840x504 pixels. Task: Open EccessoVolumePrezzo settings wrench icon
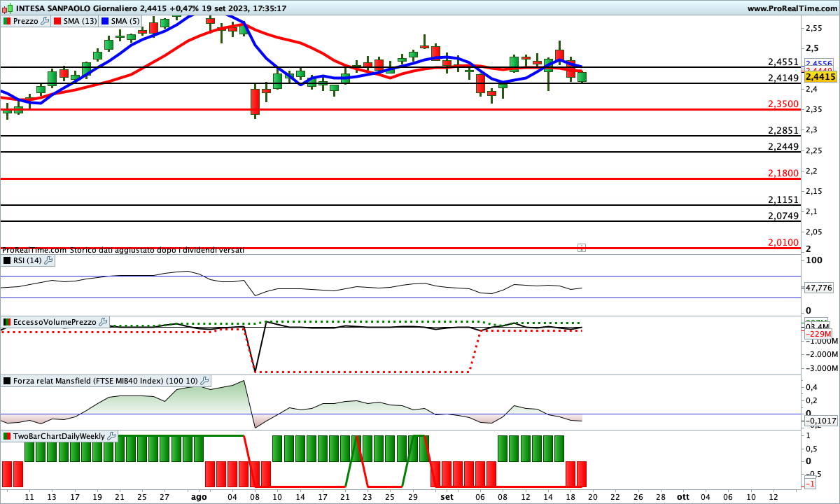pos(103,322)
